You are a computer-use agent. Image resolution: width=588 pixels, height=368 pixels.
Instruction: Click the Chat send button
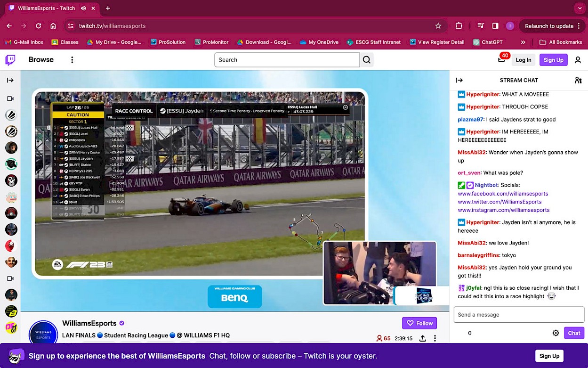point(574,333)
